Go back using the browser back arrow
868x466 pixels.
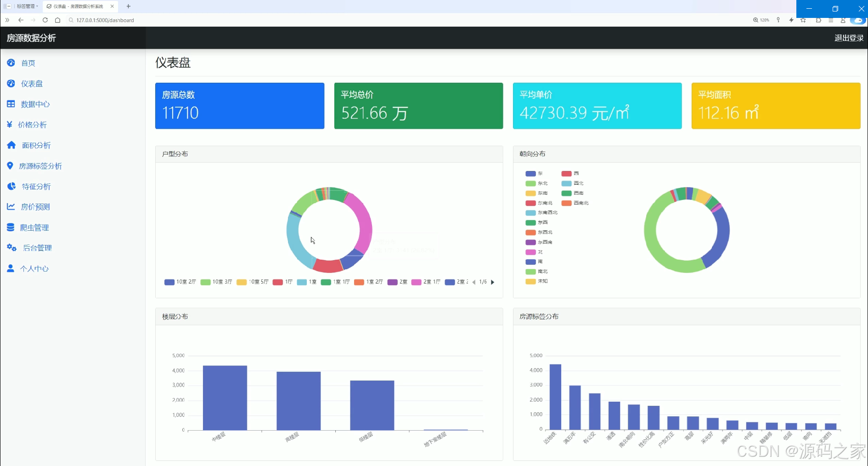pos(21,20)
